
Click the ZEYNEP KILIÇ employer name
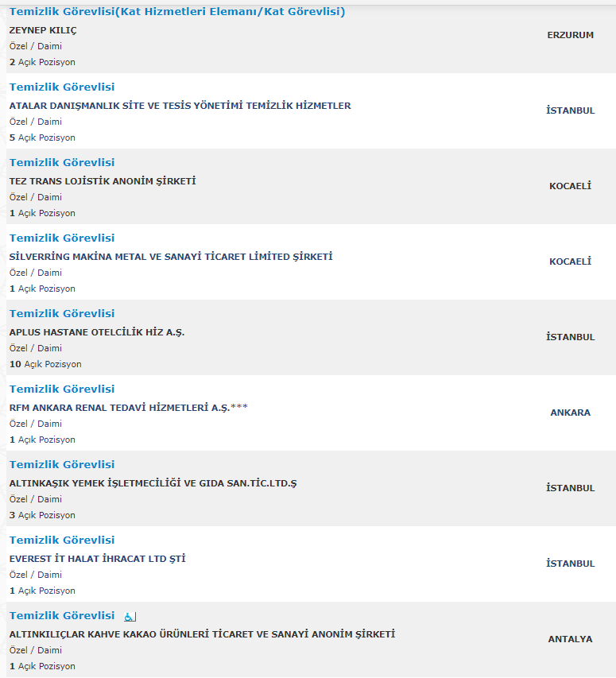[43, 30]
